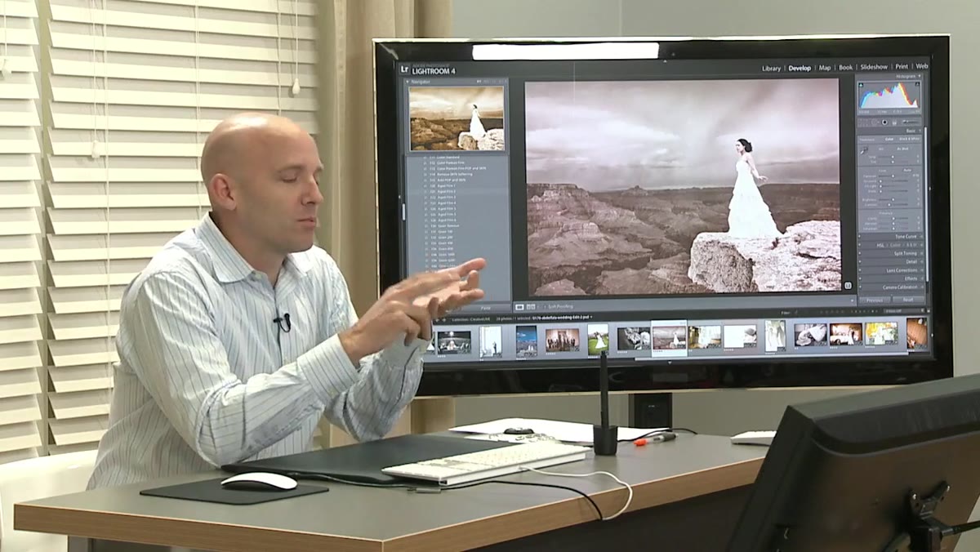Adjust the Exposure slider
The width and height of the screenshot is (980, 552).
tap(891, 176)
